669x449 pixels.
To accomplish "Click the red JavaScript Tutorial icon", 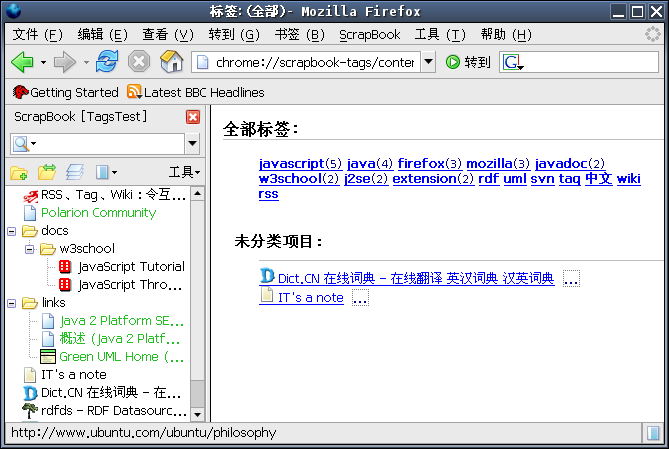I will (x=65, y=267).
